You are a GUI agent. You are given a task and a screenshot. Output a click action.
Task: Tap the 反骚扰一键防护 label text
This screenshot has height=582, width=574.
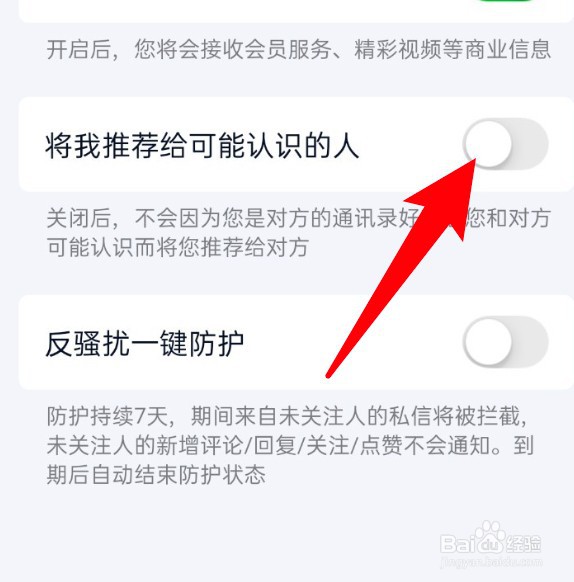145,344
